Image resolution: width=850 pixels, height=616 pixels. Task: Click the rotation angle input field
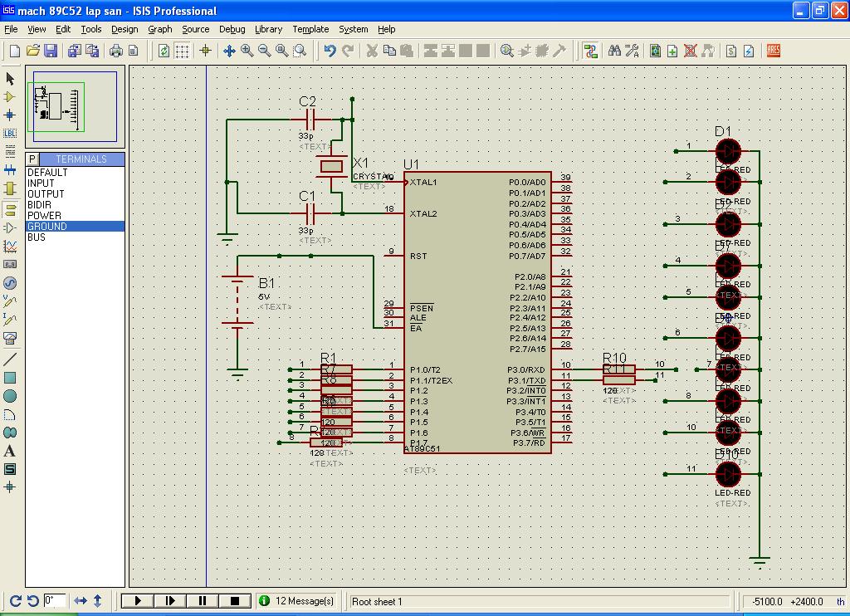click(55, 600)
